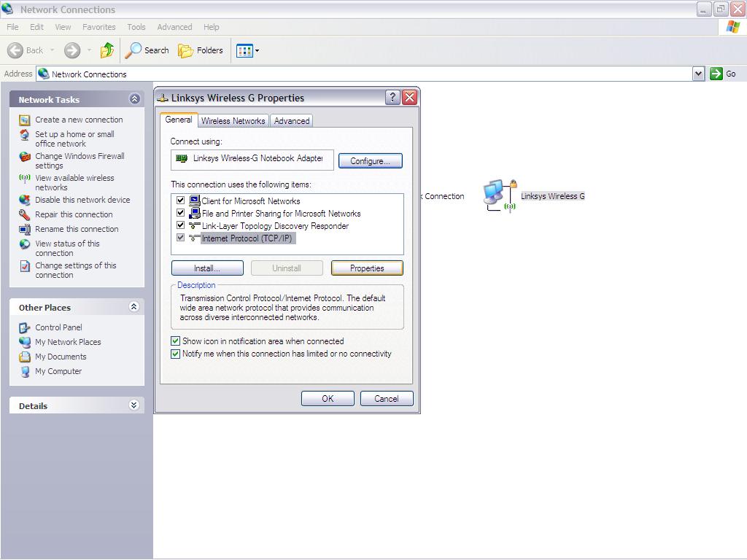747x560 pixels.
Task: Click the Views icon in toolbar
Action: [x=244, y=50]
